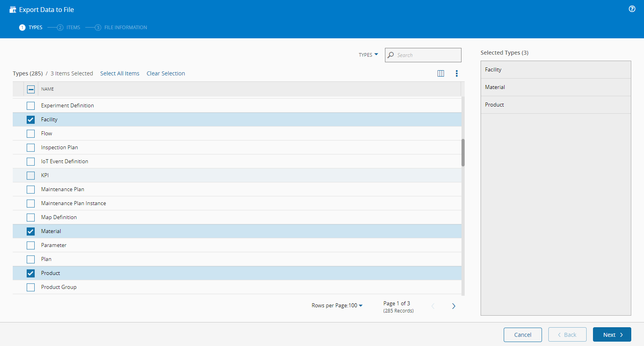
Task: Open the column chooser icon
Action: [441, 73]
